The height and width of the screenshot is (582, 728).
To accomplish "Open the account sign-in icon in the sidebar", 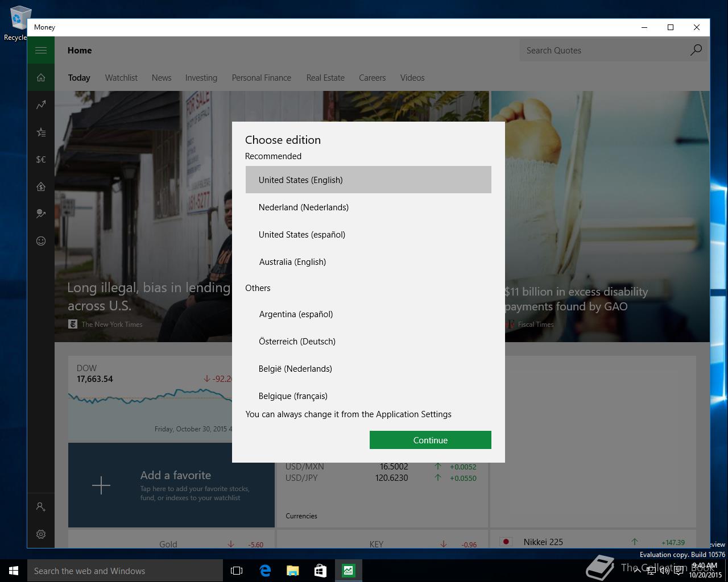I will [x=41, y=506].
